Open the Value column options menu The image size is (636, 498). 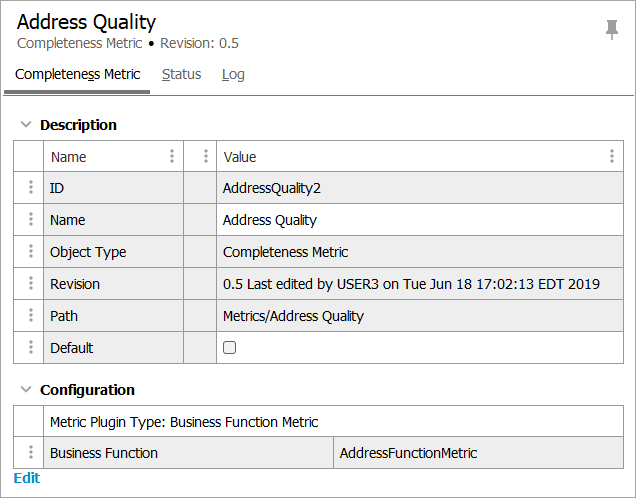point(612,156)
